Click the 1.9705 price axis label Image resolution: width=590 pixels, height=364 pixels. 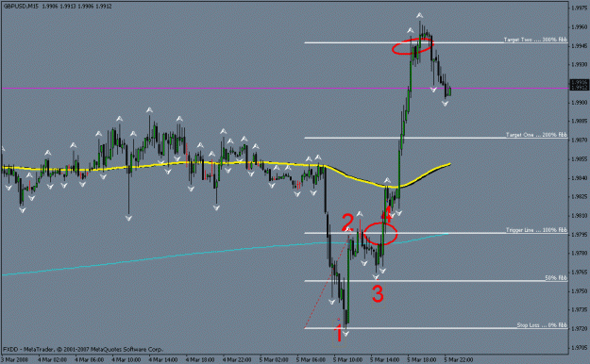579,347
